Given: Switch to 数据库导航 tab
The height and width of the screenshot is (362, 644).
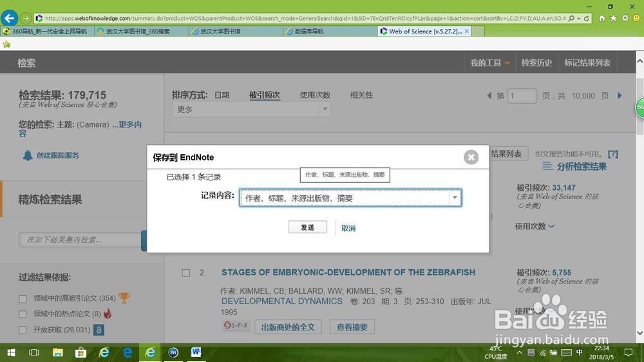Looking at the screenshot, I should click(330, 31).
